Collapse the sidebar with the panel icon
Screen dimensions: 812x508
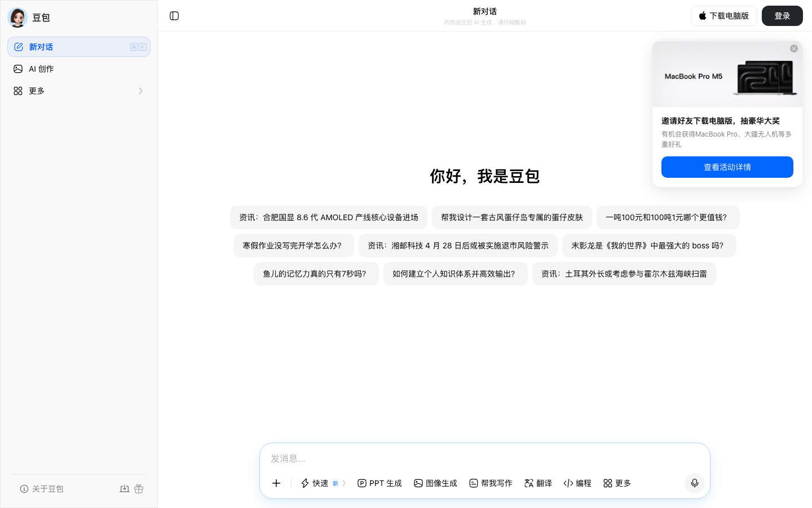point(174,16)
